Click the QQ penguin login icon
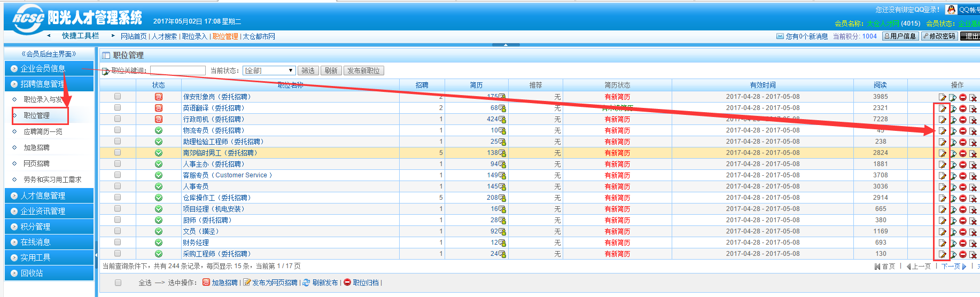 pyautogui.click(x=951, y=10)
